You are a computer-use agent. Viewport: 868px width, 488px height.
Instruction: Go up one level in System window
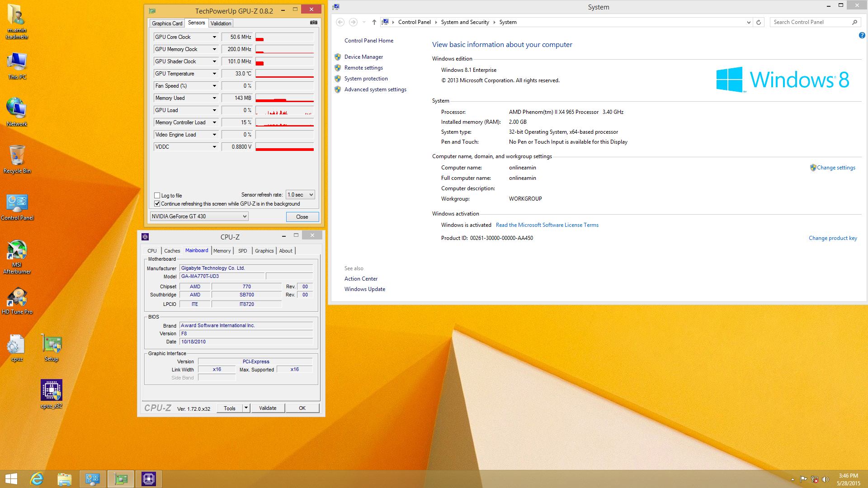(374, 22)
